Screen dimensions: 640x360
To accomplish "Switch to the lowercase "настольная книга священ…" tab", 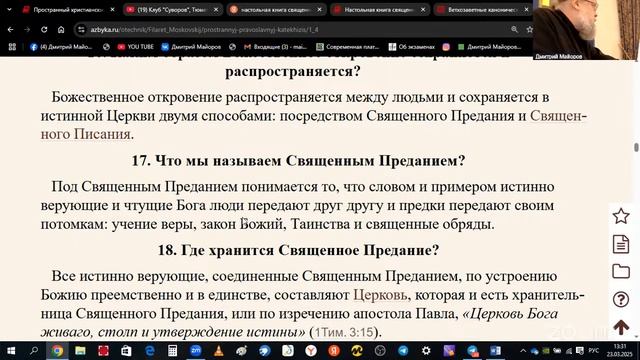I will pos(276,9).
